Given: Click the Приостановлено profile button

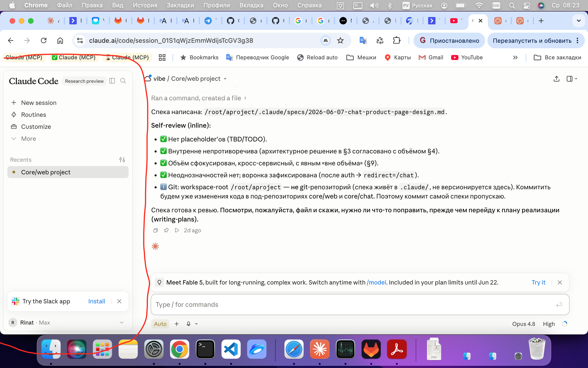Looking at the screenshot, I should 449,40.
